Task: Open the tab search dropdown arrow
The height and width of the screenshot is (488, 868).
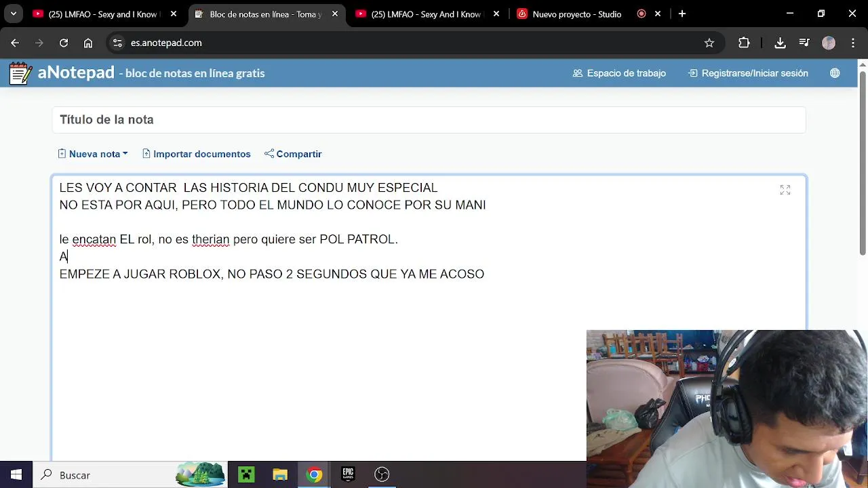Action: [x=14, y=14]
